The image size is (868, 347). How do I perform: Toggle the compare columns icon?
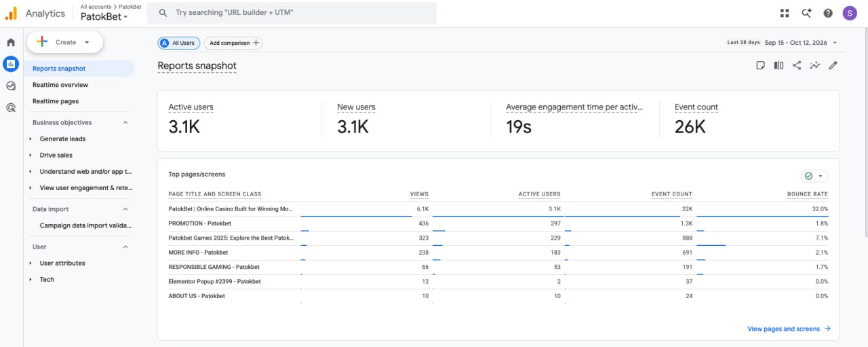click(778, 65)
